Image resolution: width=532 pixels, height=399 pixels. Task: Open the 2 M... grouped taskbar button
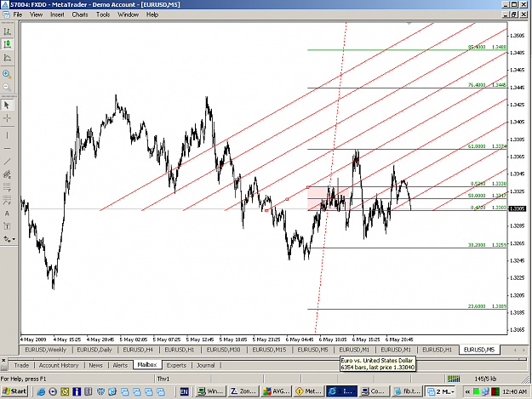[440, 391]
